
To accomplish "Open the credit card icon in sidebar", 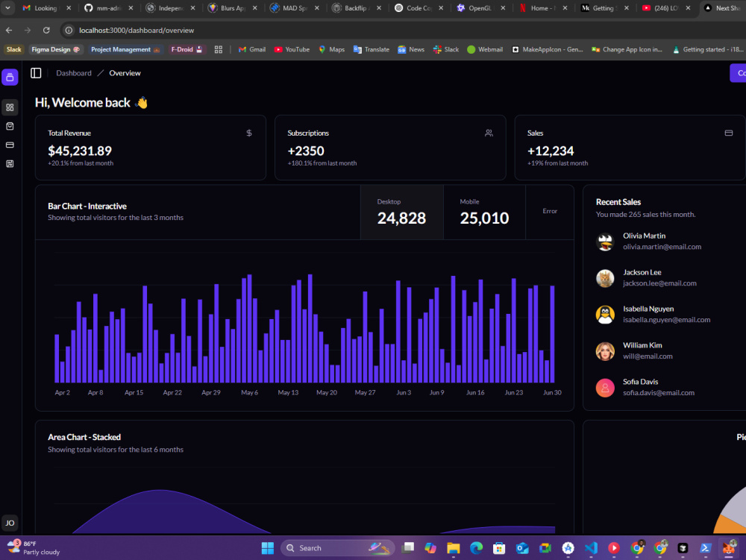I will [10, 145].
